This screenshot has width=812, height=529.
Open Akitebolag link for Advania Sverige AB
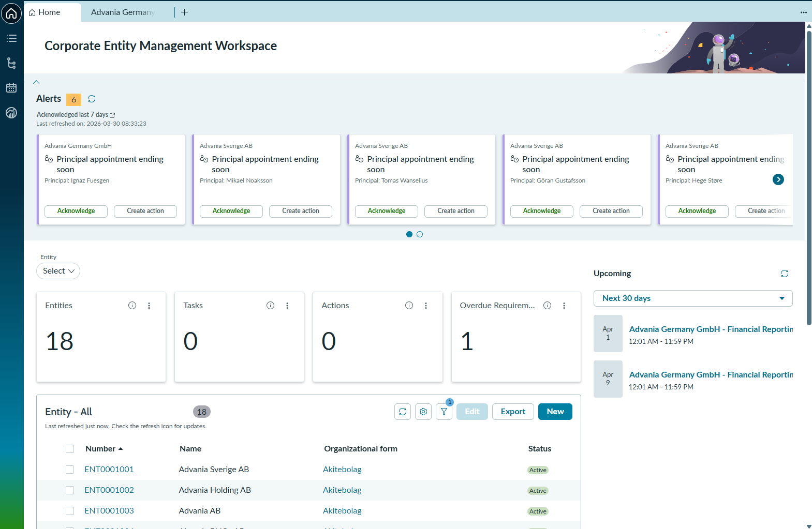coord(342,470)
